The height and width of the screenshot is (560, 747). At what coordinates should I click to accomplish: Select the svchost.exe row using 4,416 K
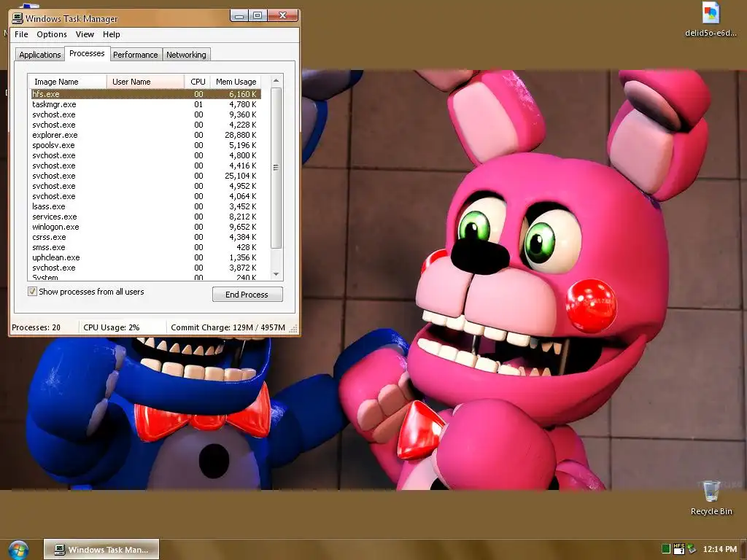coord(146,166)
